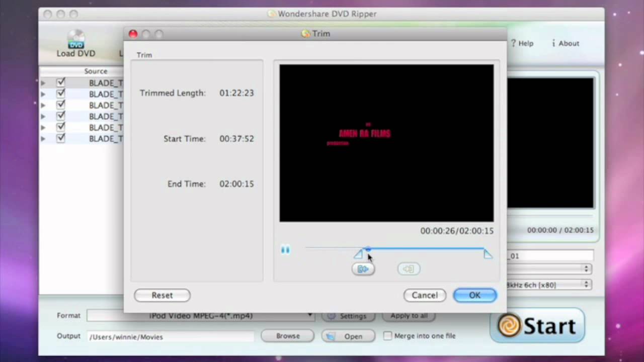This screenshot has height=362, width=644.
Task: Open the Settings button next to Format
Action: [348, 316]
